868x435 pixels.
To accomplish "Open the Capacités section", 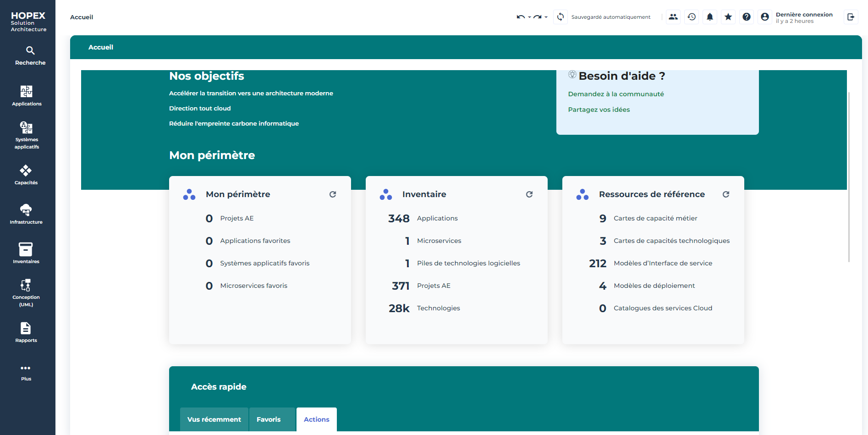I will (x=26, y=175).
